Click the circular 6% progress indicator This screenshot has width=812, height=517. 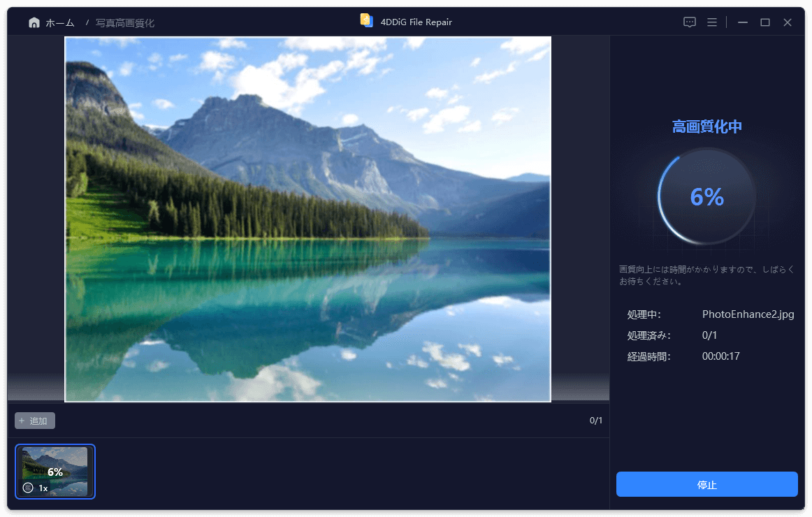707,196
